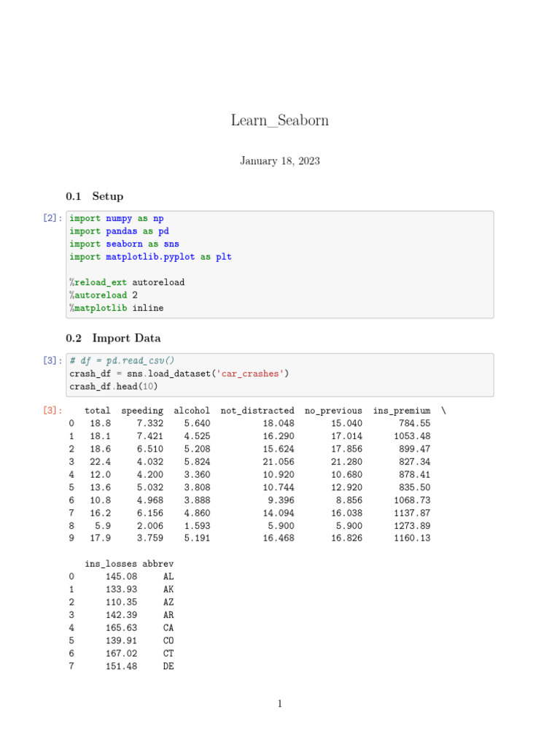Click not_distracted value 14.094
The height and width of the screenshot is (747, 560).
[279, 513]
